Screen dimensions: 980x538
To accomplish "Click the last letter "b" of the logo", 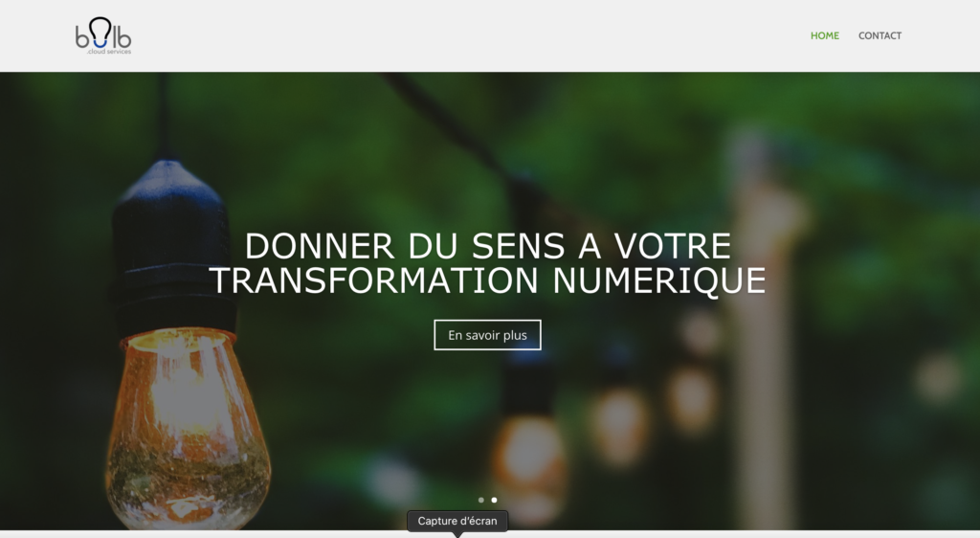I will [x=124, y=37].
